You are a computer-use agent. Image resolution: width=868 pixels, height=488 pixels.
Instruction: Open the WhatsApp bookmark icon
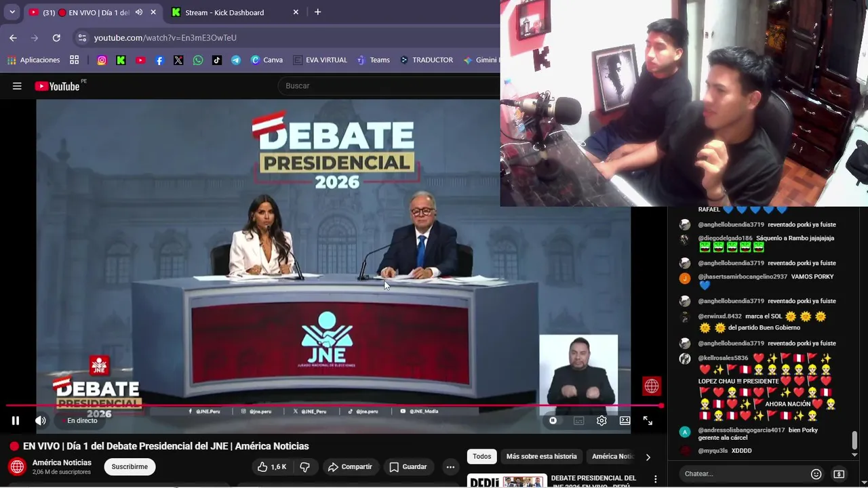coord(197,60)
